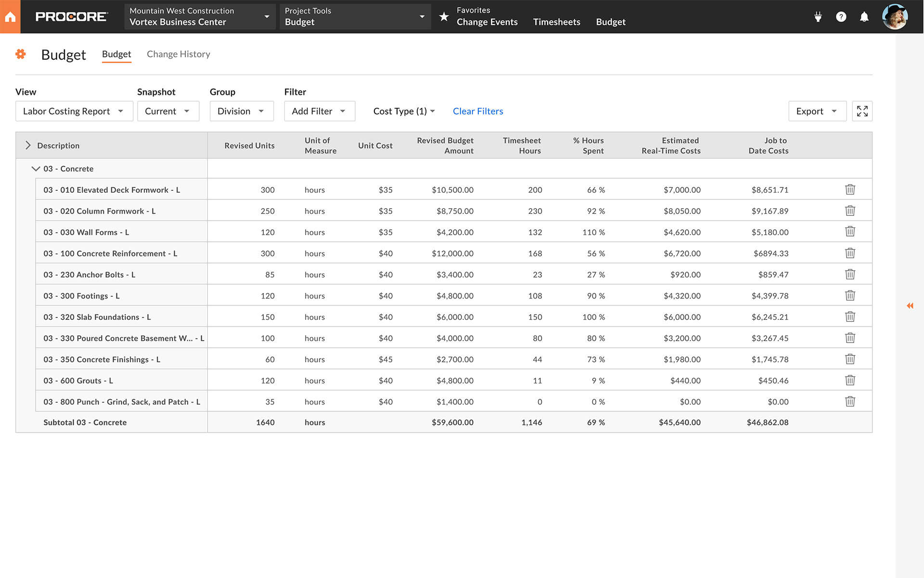Image resolution: width=924 pixels, height=578 pixels.
Task: Click Add Filter button
Action: tap(318, 111)
